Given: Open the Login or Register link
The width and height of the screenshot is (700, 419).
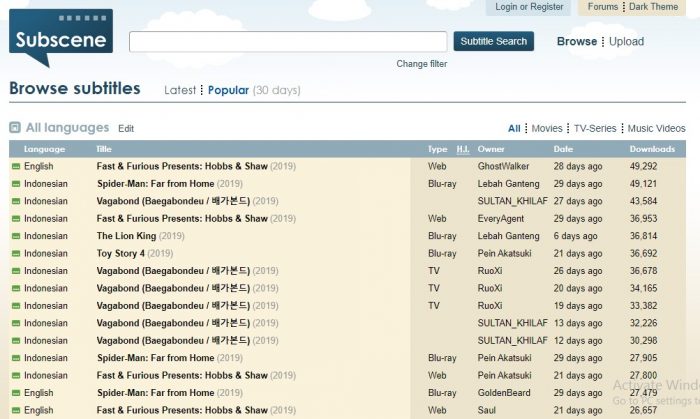Looking at the screenshot, I should (529, 7).
